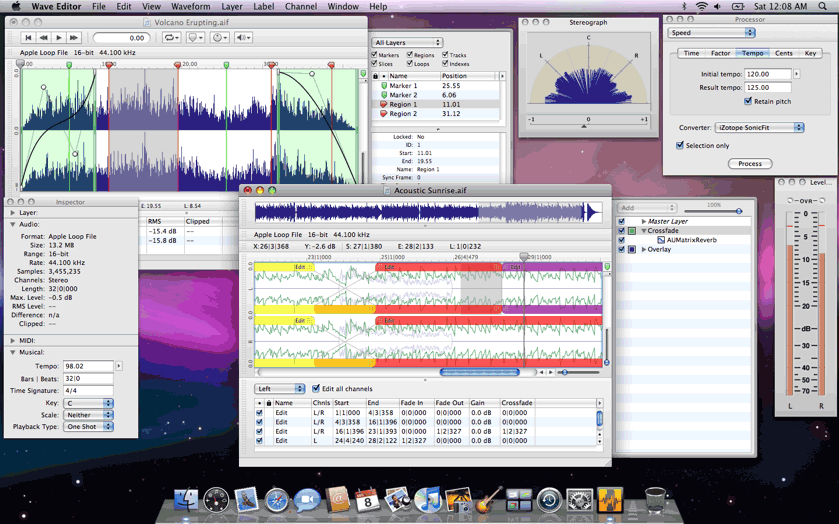Expand the Master Layer disclosure triangle
The height and width of the screenshot is (524, 839).
643,221
